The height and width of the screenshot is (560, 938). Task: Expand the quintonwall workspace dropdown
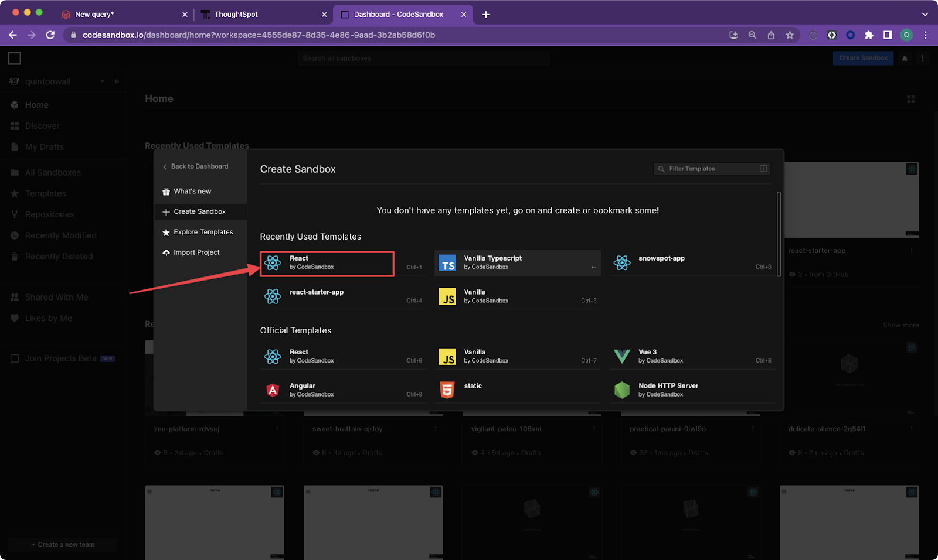click(x=102, y=81)
